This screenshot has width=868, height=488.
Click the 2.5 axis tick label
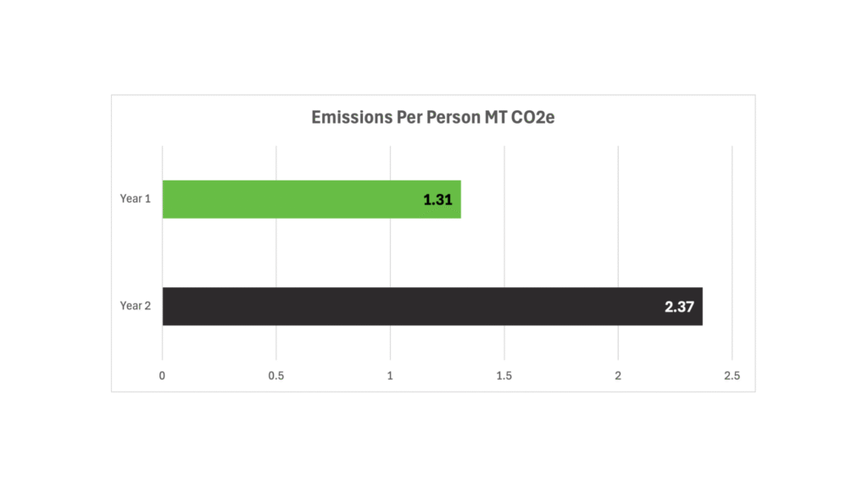tap(732, 375)
